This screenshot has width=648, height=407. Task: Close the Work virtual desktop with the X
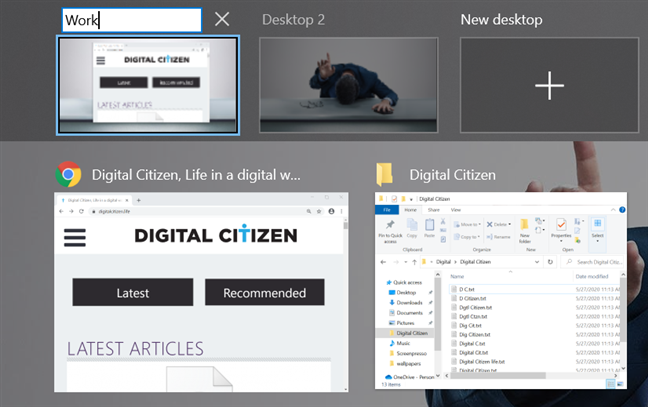[x=222, y=19]
